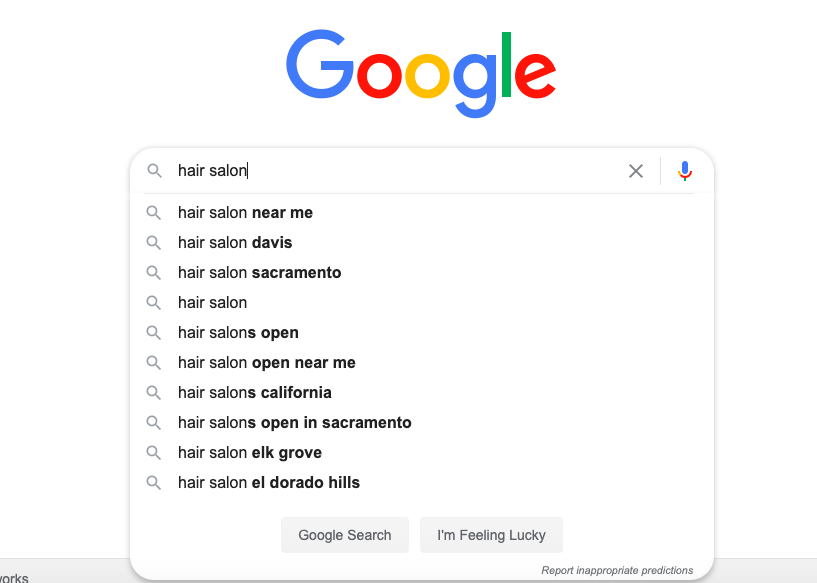Viewport: 817px width, 583px height.
Task: Select the suggestion 'hair salon sacramento'
Action: click(259, 272)
